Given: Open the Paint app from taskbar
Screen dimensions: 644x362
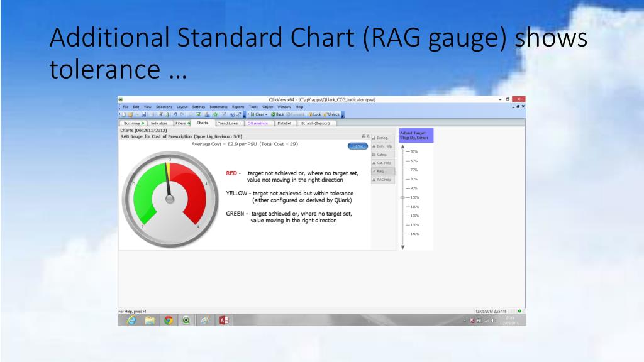Looking at the screenshot, I should tap(205, 320).
